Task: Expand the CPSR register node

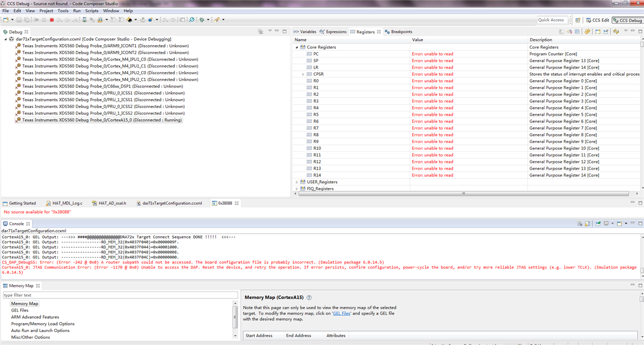Action: [303, 74]
